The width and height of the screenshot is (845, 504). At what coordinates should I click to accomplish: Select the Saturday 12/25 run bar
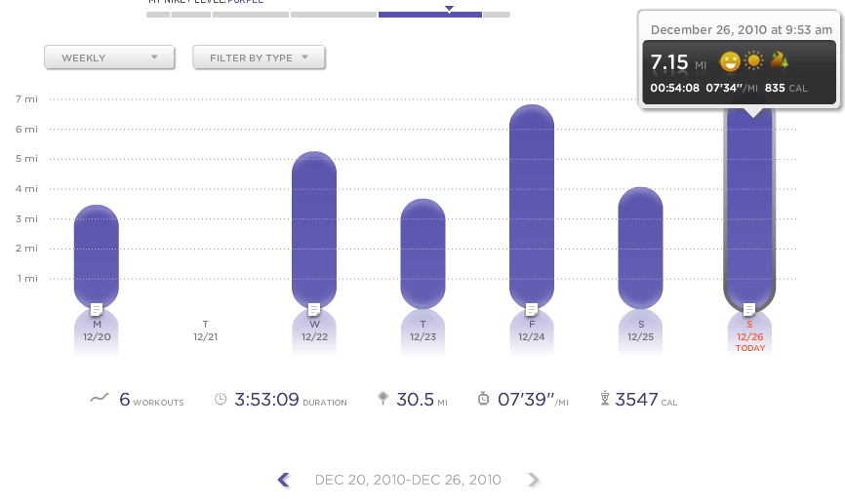point(640,249)
